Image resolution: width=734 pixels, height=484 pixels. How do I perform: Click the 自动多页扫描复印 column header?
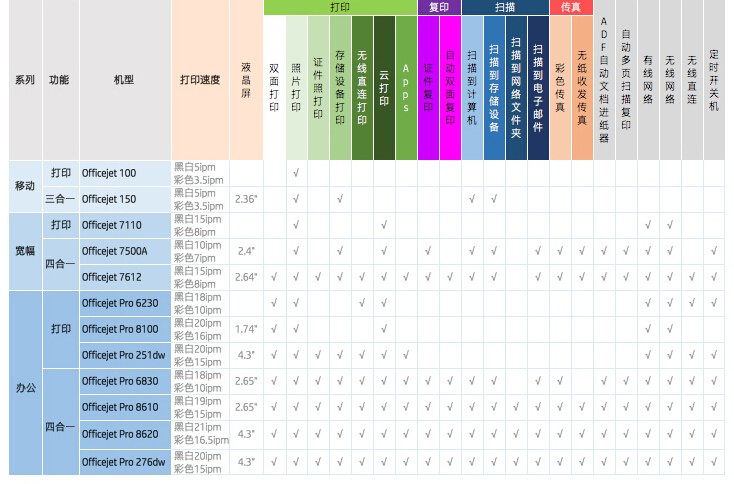[x=626, y=80]
